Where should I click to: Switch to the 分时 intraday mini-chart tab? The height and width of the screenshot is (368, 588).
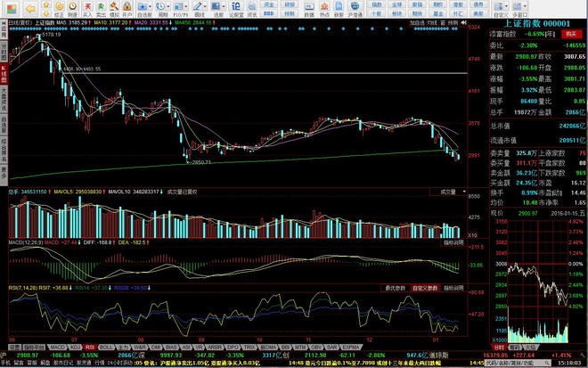[498, 348]
